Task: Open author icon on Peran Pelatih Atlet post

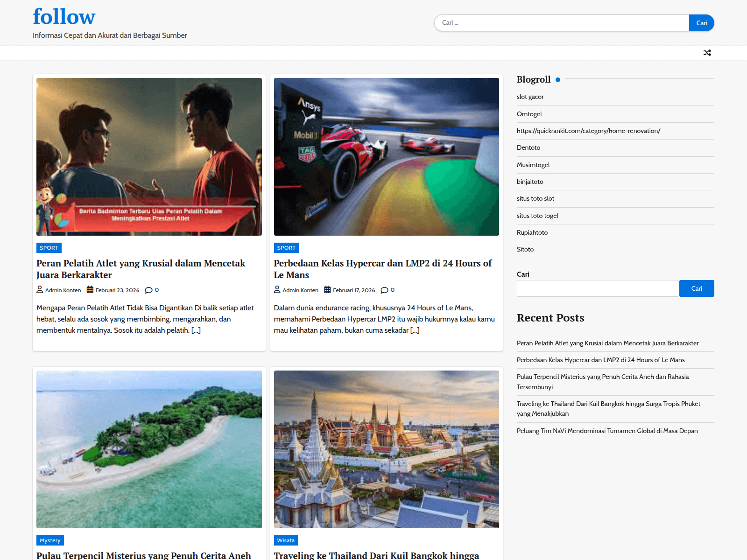Action: pyautogui.click(x=40, y=290)
